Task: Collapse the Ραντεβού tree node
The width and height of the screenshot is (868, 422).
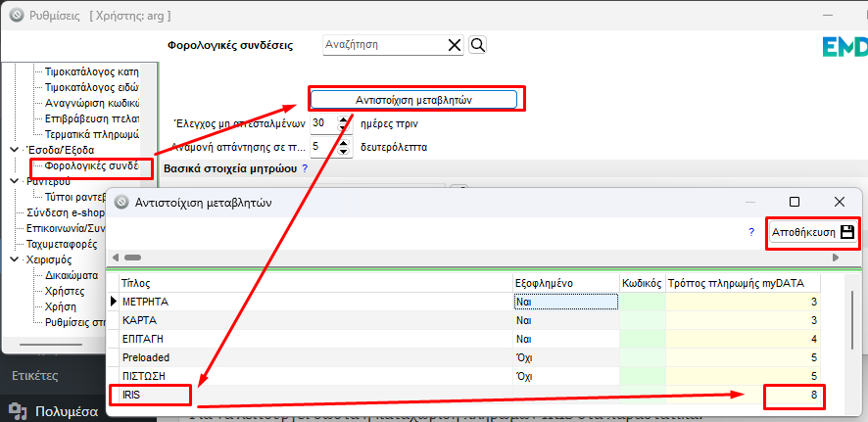Action: (14, 182)
